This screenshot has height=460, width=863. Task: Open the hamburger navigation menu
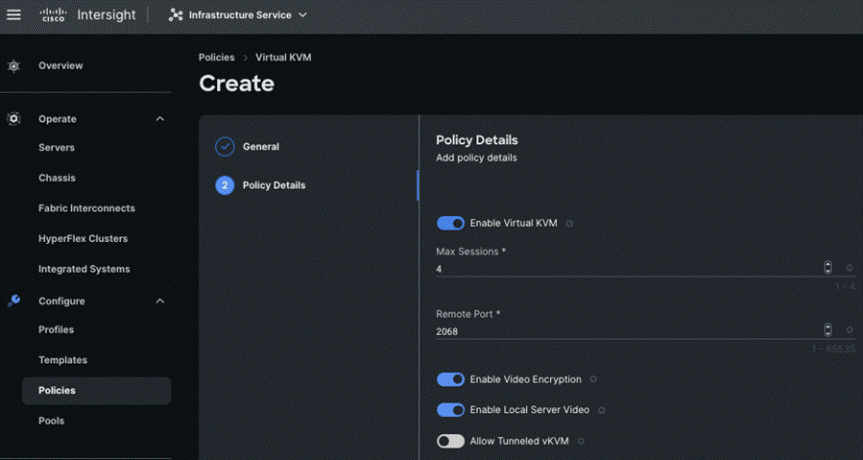click(14, 15)
